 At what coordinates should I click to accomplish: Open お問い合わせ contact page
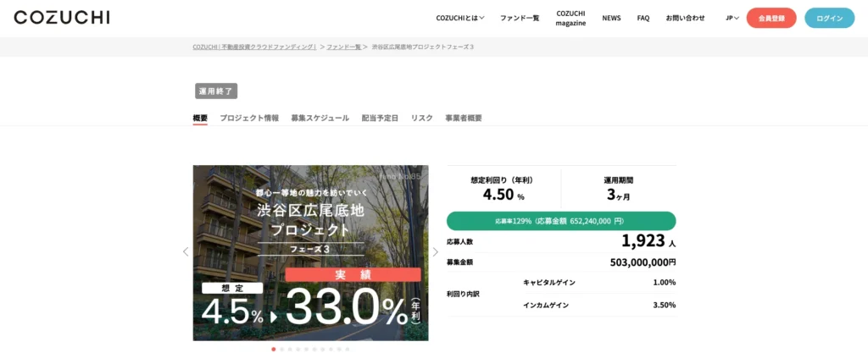coord(685,18)
